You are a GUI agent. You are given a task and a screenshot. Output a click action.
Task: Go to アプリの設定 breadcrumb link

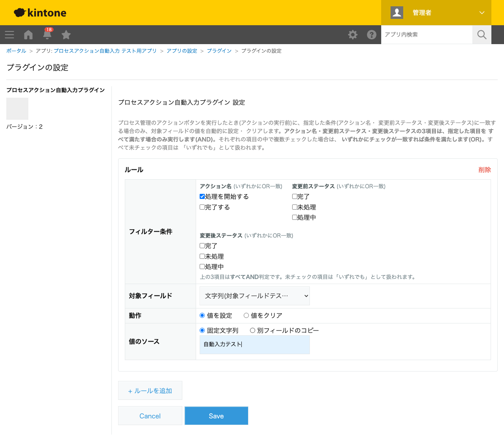182,51
